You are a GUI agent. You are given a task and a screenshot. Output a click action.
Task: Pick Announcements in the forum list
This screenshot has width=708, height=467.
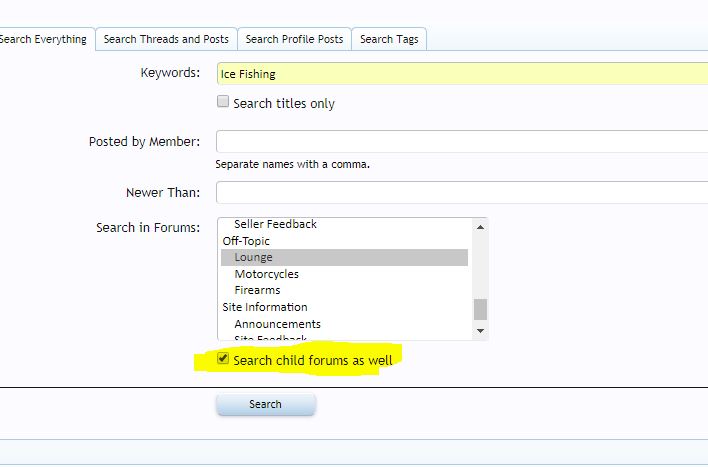345,324
